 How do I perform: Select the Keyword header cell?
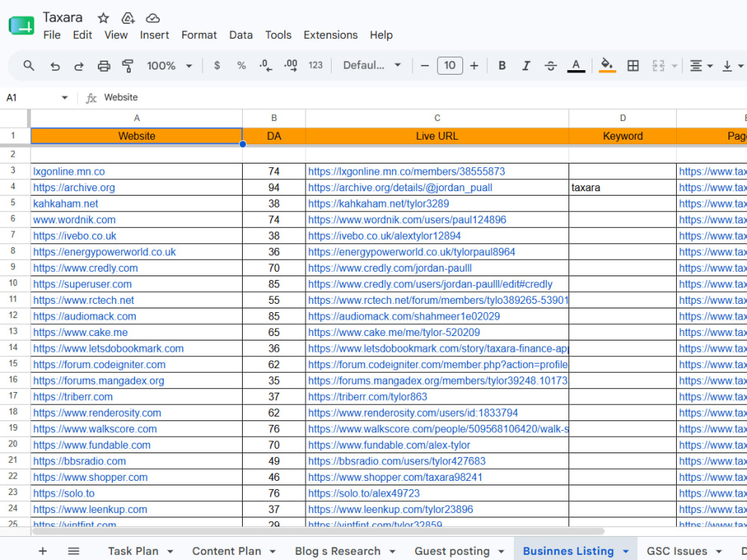point(622,136)
